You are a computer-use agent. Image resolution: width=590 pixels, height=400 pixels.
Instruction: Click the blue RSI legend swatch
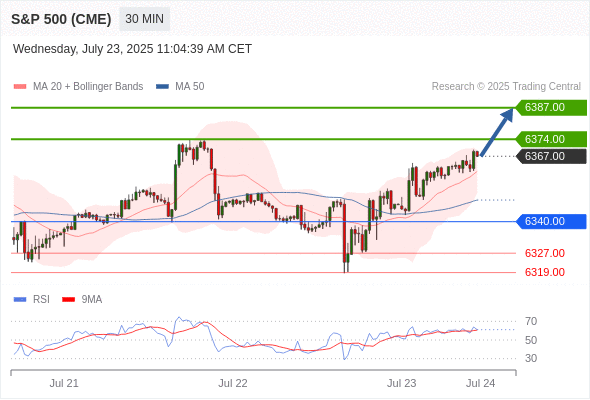(20, 300)
